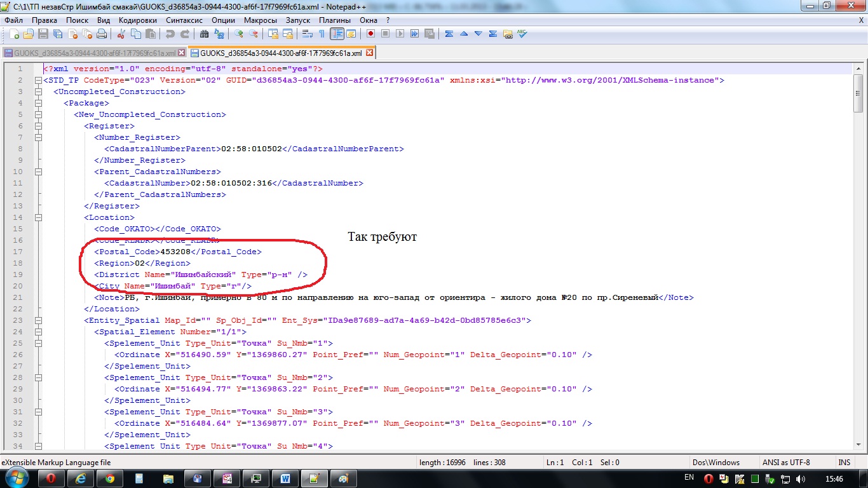Open the Синтаксис menu
Viewport: 868px width, 488px height.
[184, 20]
